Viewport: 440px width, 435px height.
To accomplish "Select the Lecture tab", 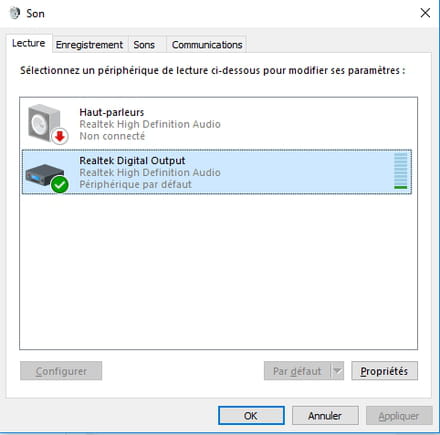I will click(29, 43).
